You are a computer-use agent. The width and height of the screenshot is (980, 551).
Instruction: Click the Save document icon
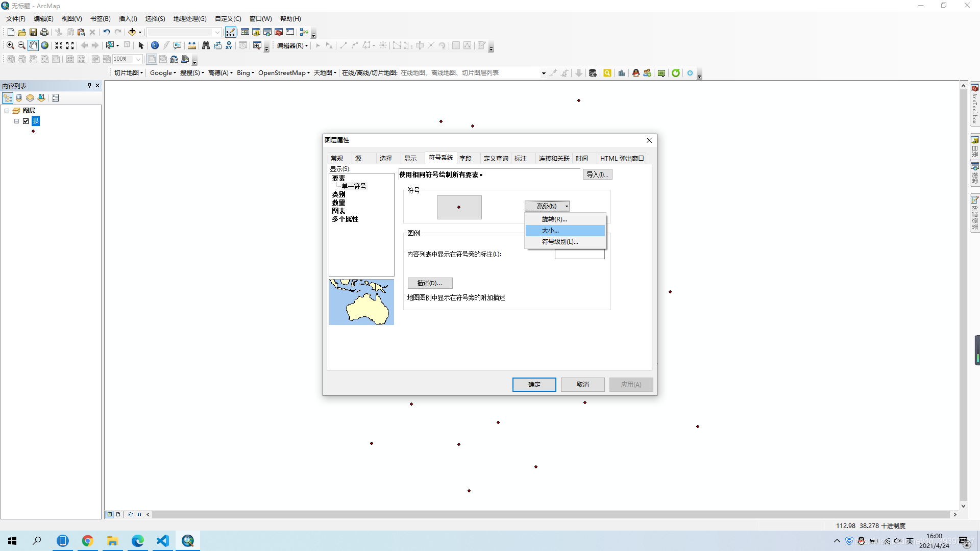pos(33,32)
